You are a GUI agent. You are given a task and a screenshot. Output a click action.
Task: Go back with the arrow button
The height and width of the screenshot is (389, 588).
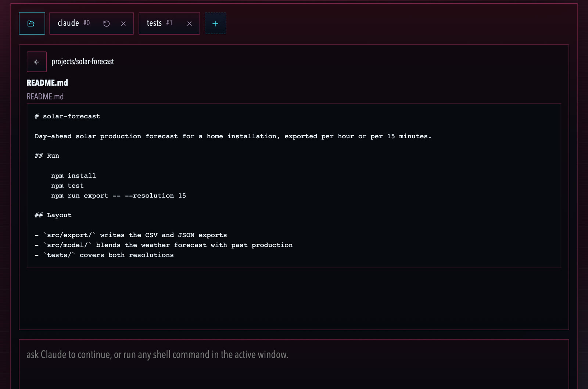coord(37,62)
